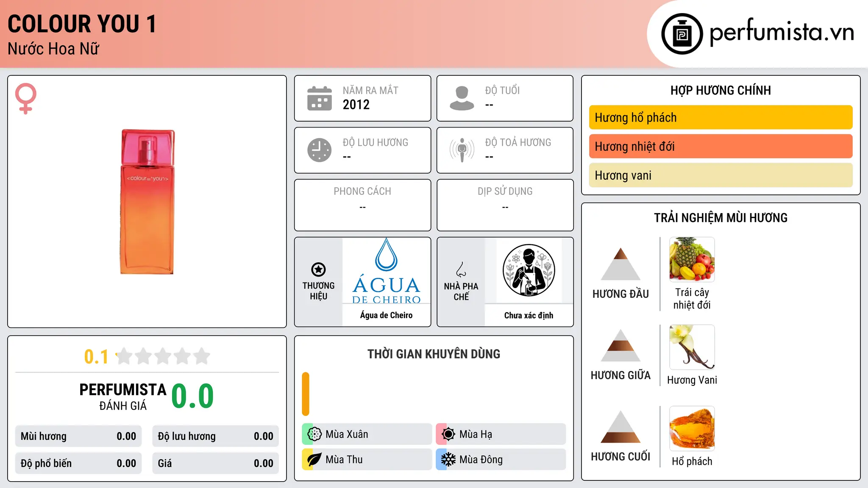This screenshot has height=488, width=868.
Task: Click the perfumer illustration above Chưa xác định
Action: coord(529,270)
